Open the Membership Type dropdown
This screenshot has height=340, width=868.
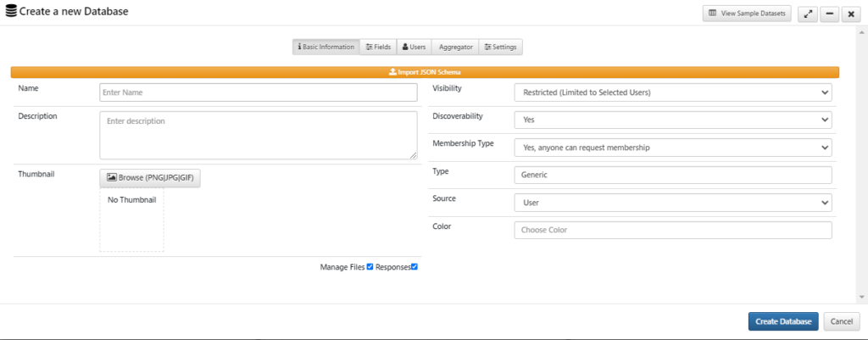(x=672, y=148)
